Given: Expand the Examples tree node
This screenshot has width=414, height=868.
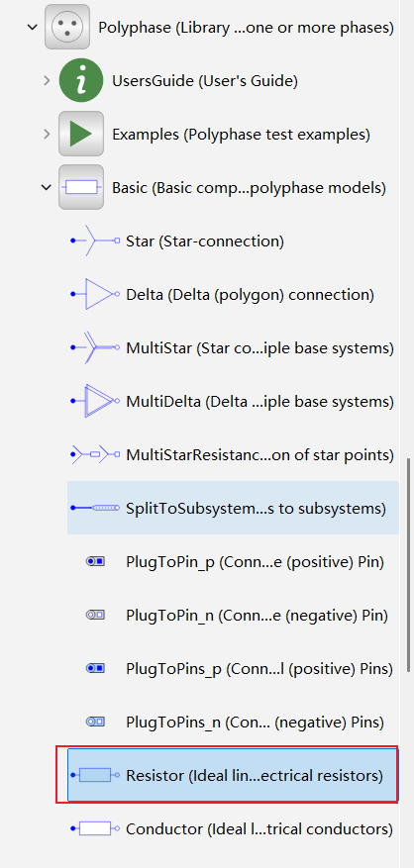Looking at the screenshot, I should (47, 134).
